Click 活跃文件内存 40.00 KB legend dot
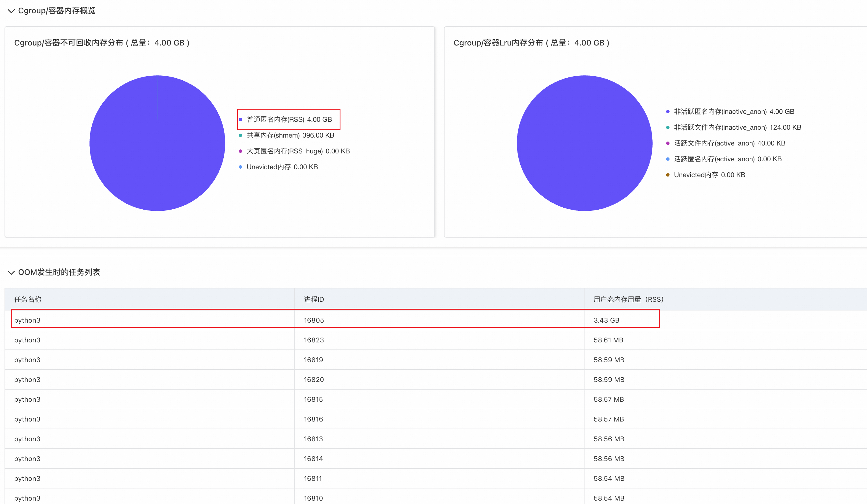Image resolution: width=867 pixels, height=504 pixels. tap(668, 143)
